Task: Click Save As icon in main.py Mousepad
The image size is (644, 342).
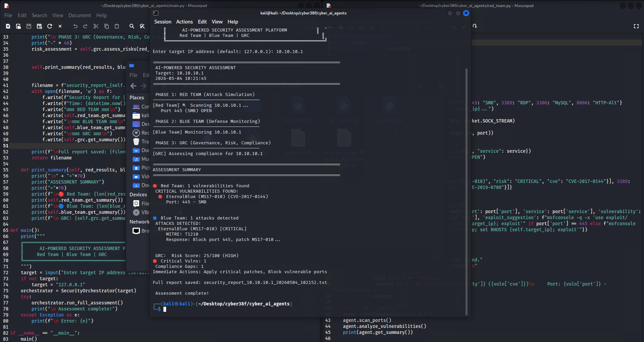Action: pyautogui.click(x=39, y=26)
